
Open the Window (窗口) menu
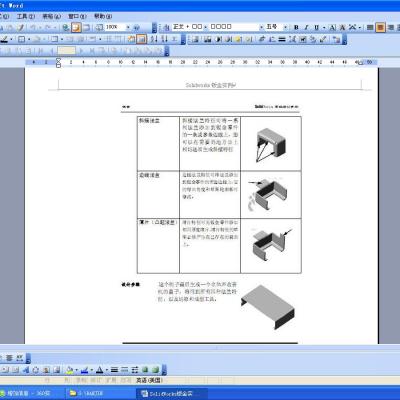pos(77,16)
